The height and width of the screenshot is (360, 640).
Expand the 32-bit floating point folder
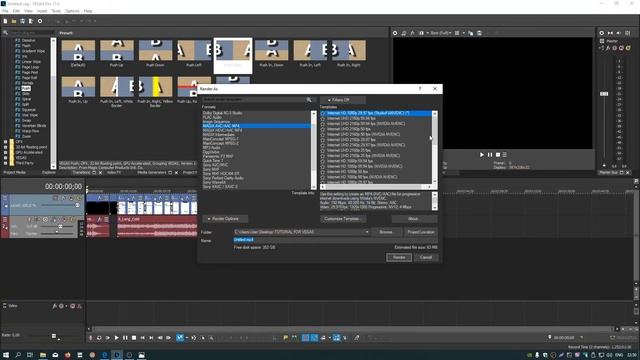5,147
